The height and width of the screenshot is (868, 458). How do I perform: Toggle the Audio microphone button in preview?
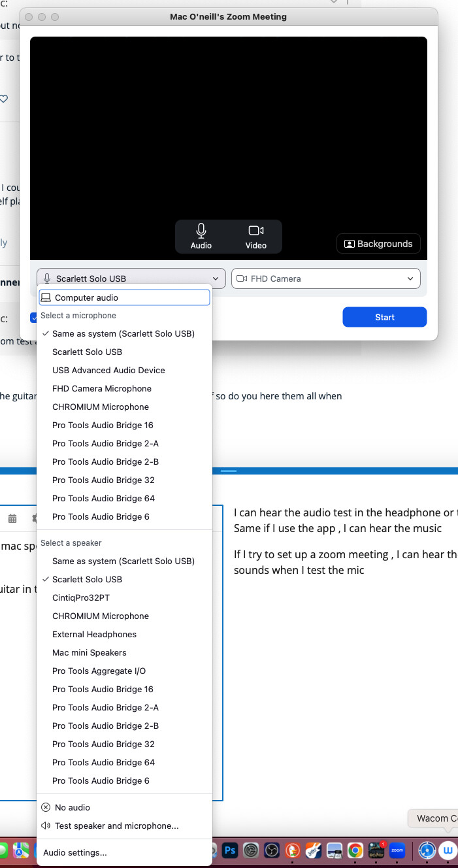[201, 236]
